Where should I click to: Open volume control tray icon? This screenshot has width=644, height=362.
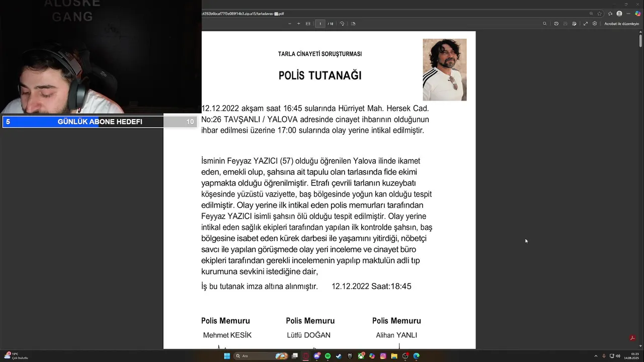coord(618,356)
